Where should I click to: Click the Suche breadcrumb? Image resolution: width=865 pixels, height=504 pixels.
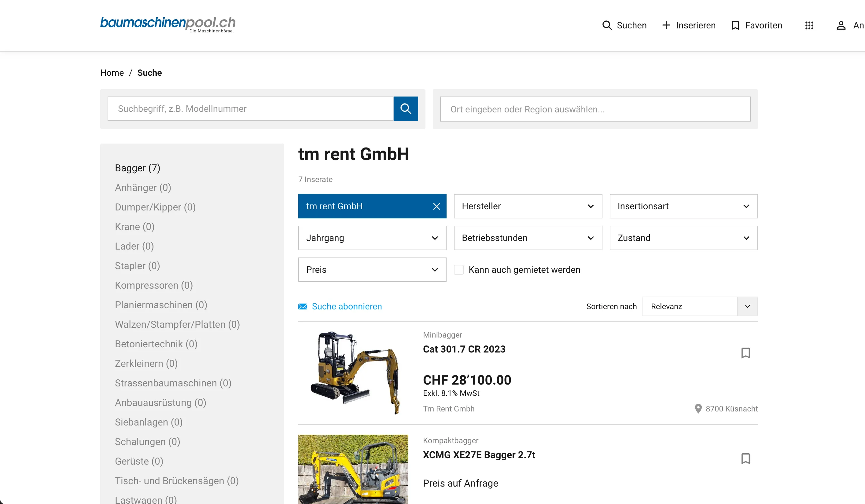click(149, 73)
